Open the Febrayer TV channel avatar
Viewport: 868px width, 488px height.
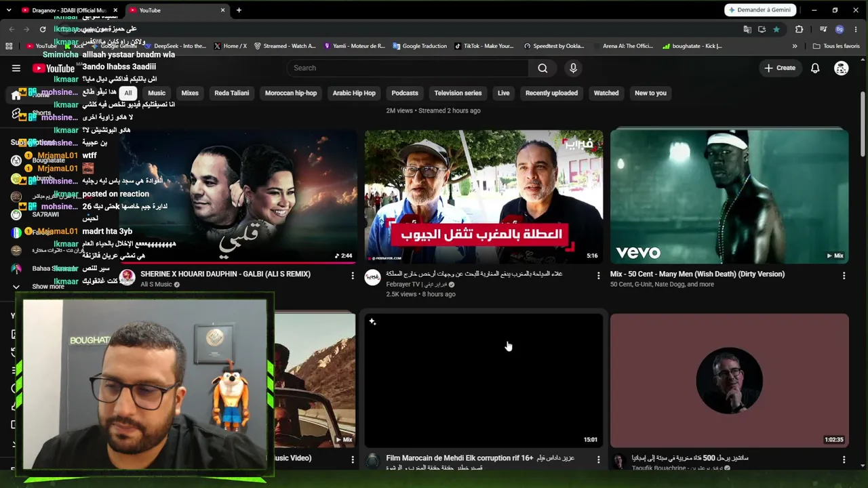[373, 277]
